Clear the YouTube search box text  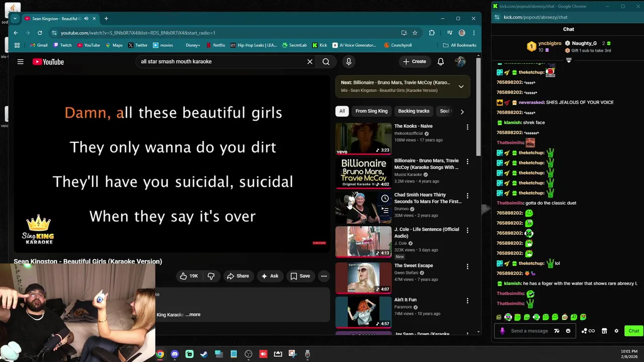pyautogui.click(x=310, y=61)
